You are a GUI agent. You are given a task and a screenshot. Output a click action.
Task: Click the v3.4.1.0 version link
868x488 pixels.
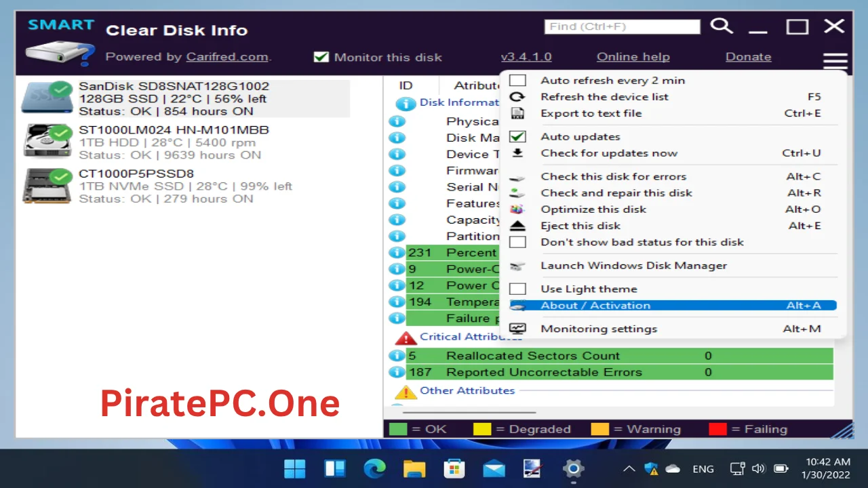pyautogui.click(x=526, y=57)
